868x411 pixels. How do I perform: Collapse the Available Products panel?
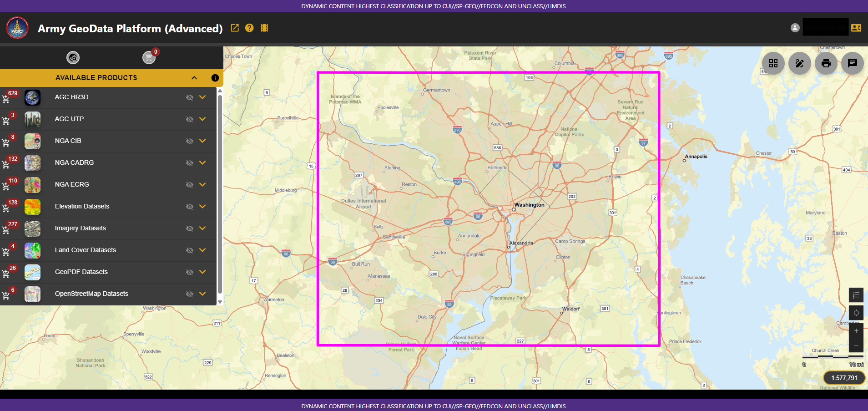[194, 78]
